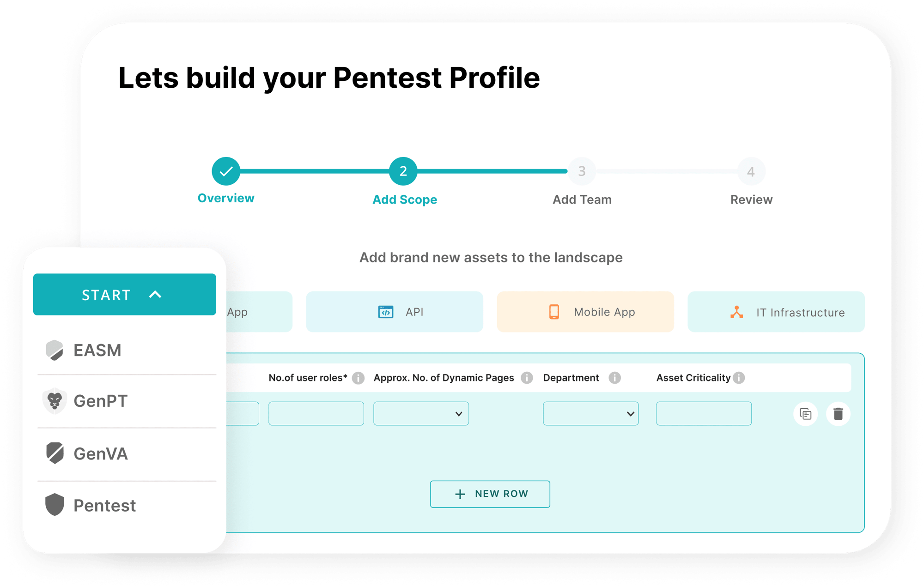Click the No.of user roles input field
Screen dimensions: 924x586
[x=316, y=414]
